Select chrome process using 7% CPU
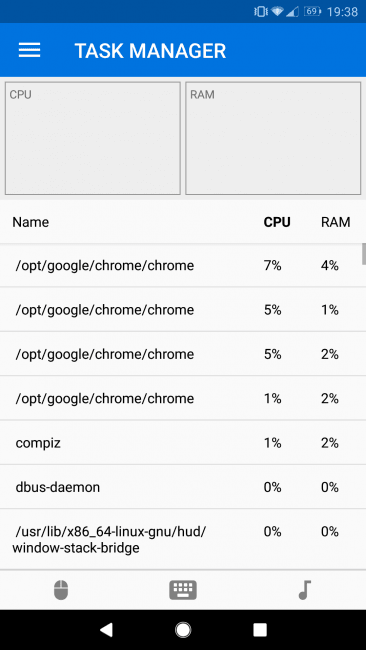Viewport: 366px width, 650px height. point(181,265)
